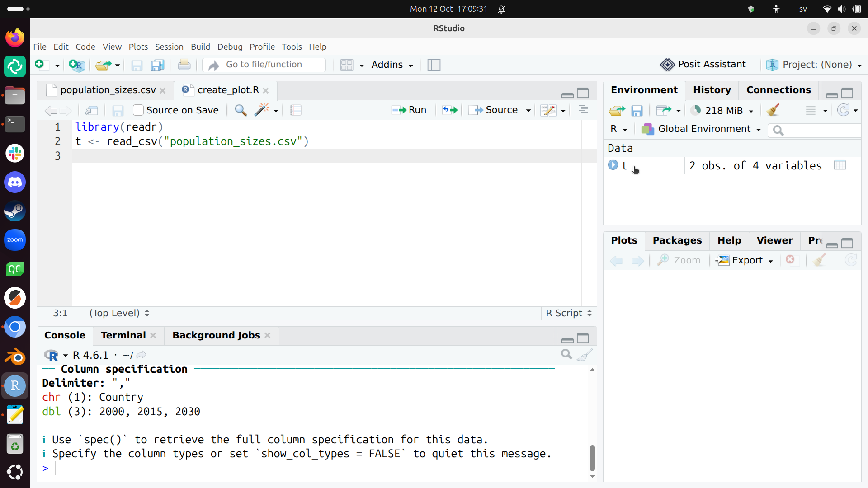Image resolution: width=868 pixels, height=488 pixels.
Task: Click the Find/Replace magnifier in editor toolbar
Action: click(241, 110)
